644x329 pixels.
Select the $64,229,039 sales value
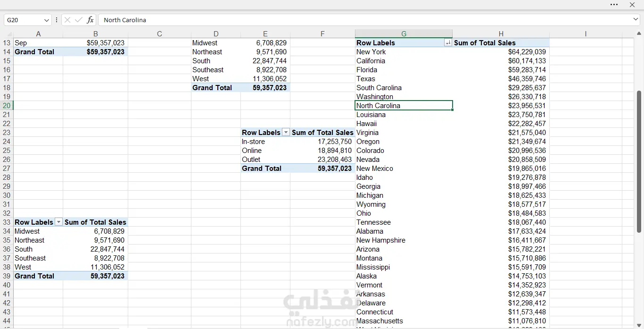(x=501, y=52)
